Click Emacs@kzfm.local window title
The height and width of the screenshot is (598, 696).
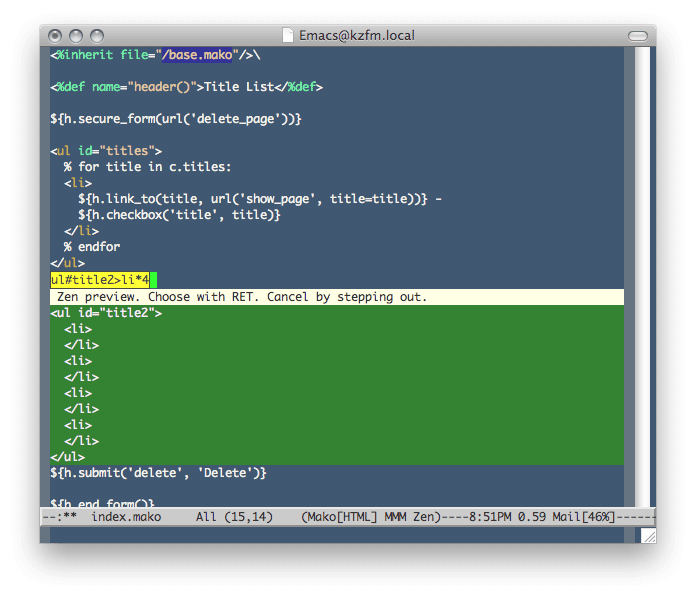point(357,35)
